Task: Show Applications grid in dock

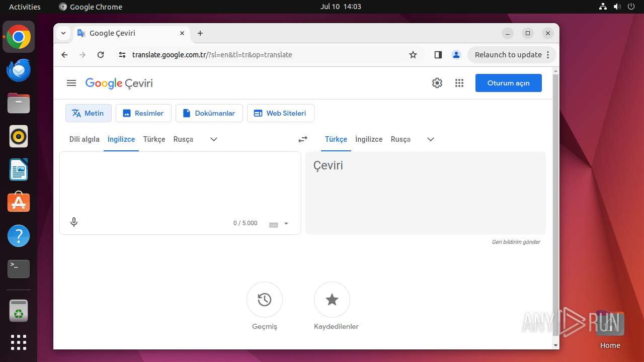Action: coord(19,342)
